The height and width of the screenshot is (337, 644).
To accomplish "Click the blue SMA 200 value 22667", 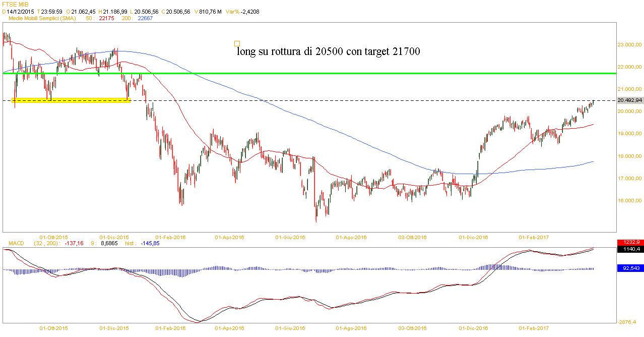I will pos(145,18).
